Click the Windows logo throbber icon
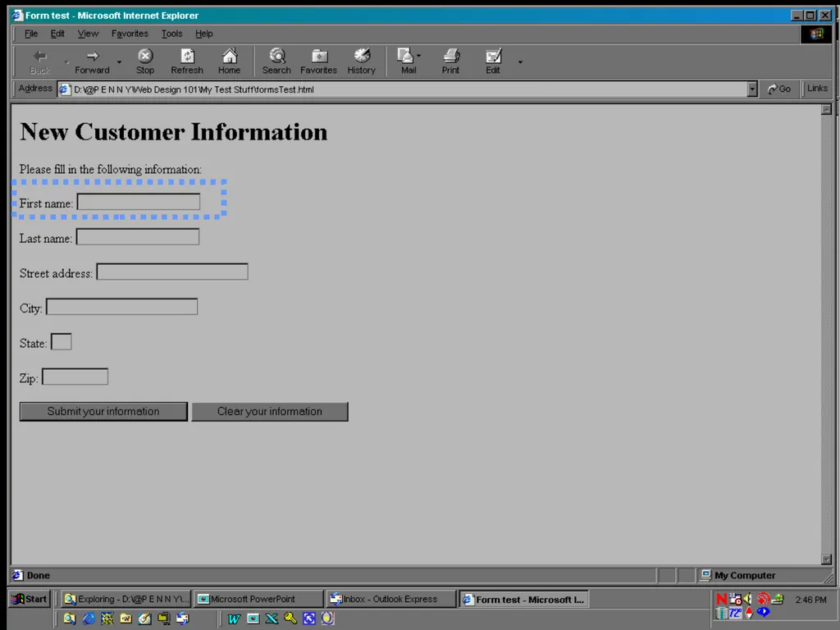840x630 pixels. (x=816, y=34)
